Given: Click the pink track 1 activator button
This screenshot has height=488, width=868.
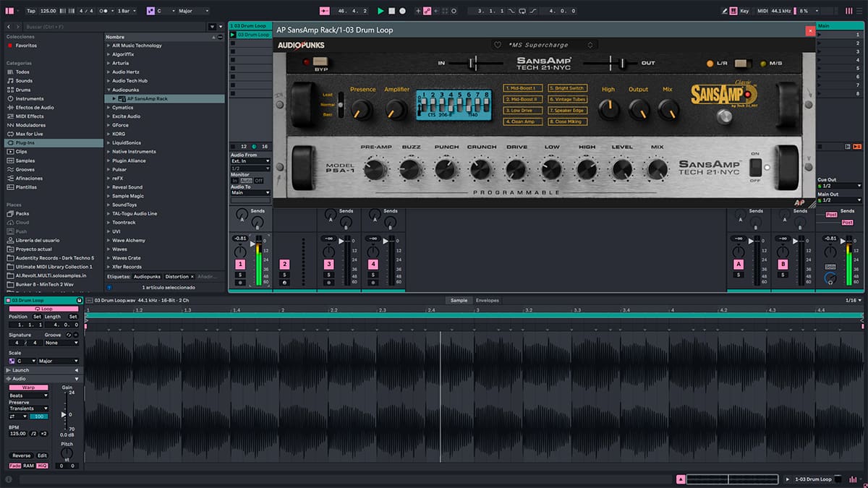Looking at the screenshot, I should tap(240, 265).
